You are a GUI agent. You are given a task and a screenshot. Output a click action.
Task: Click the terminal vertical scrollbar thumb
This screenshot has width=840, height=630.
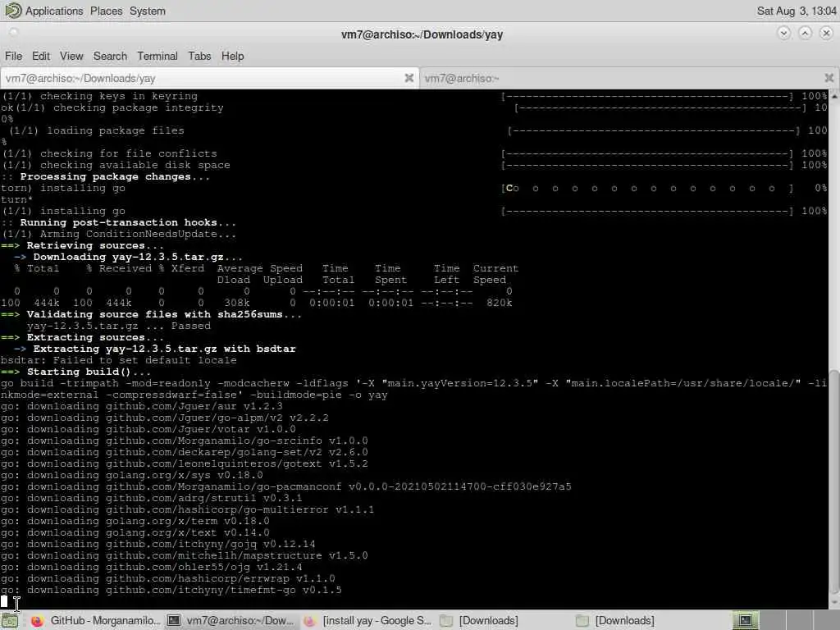click(x=834, y=480)
